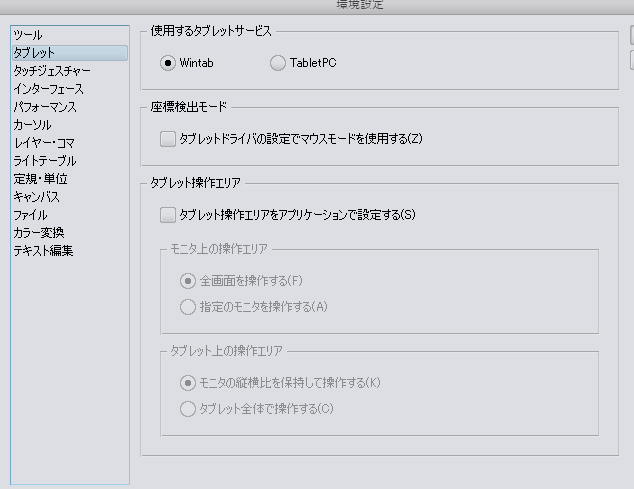The width and height of the screenshot is (634, 489).
Task: Click the 座標検出モード group label
Action: click(188, 107)
